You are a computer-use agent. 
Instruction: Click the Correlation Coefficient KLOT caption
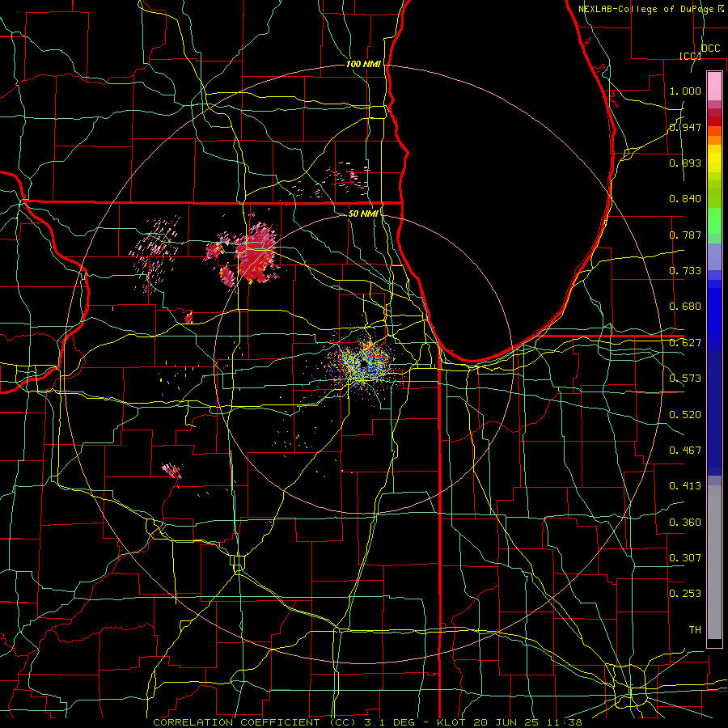click(367, 722)
